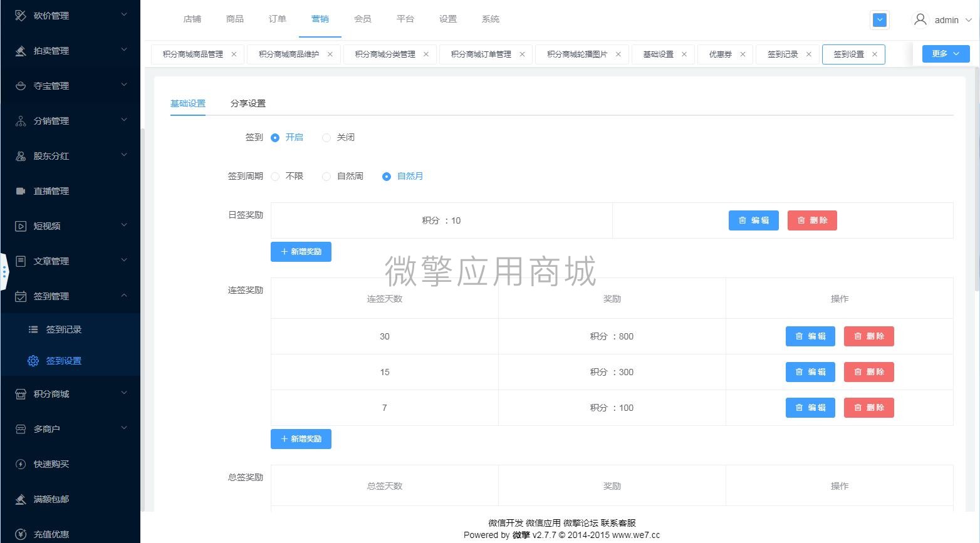Click the 夺宝管理 icon in sidebar

[x=21, y=86]
